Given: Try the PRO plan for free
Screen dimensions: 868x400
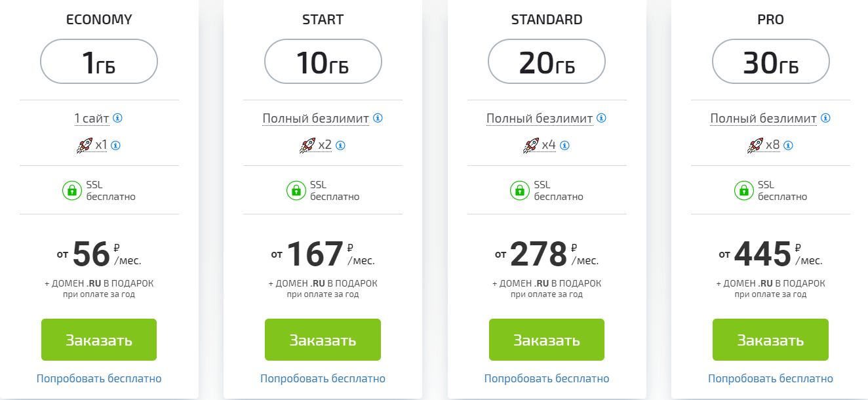Looking at the screenshot, I should 770,378.
